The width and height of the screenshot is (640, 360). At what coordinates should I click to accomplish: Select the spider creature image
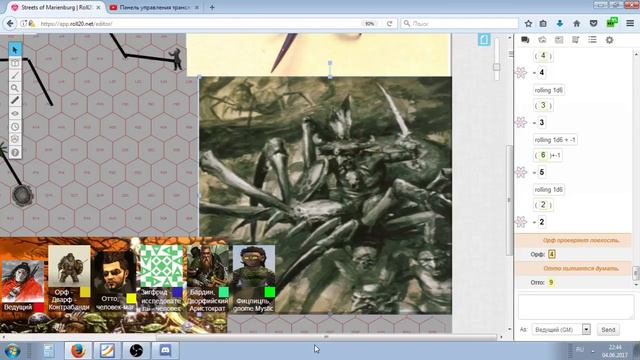coord(325,195)
